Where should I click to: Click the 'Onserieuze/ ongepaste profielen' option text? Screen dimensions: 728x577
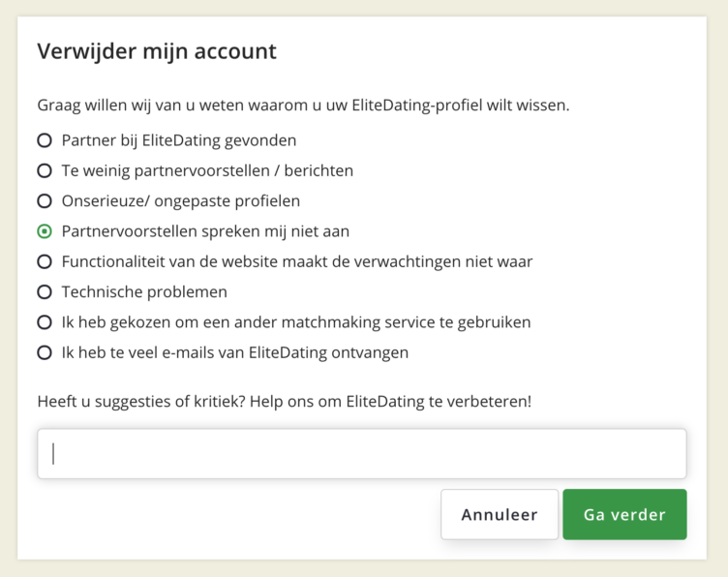point(180,201)
